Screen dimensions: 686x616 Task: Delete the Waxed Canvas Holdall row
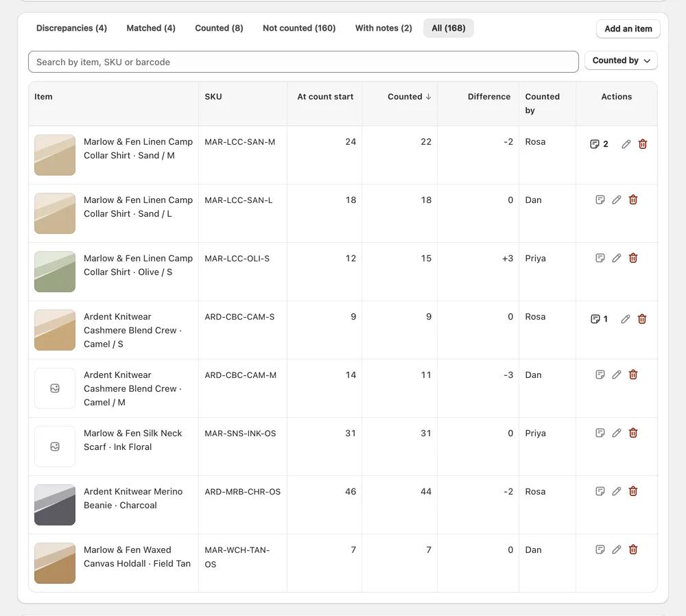[633, 549]
